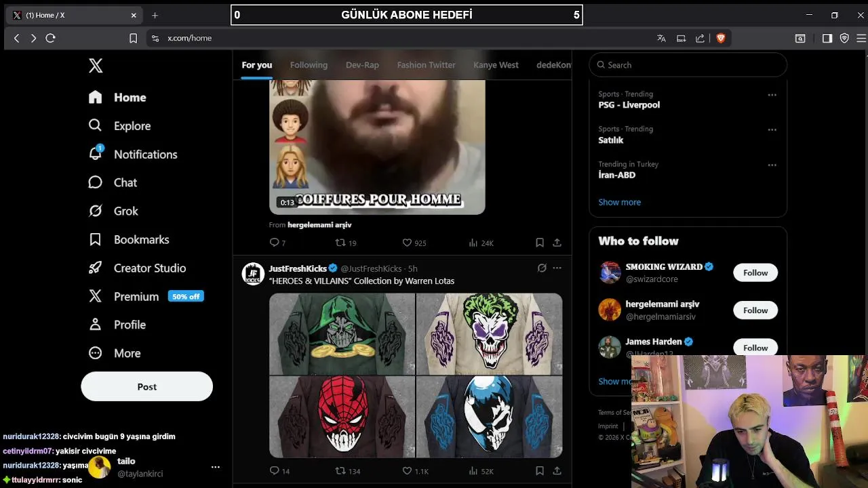Play the COIFFURES POUR HOMME video
The width and height of the screenshot is (868, 488).
(x=377, y=147)
